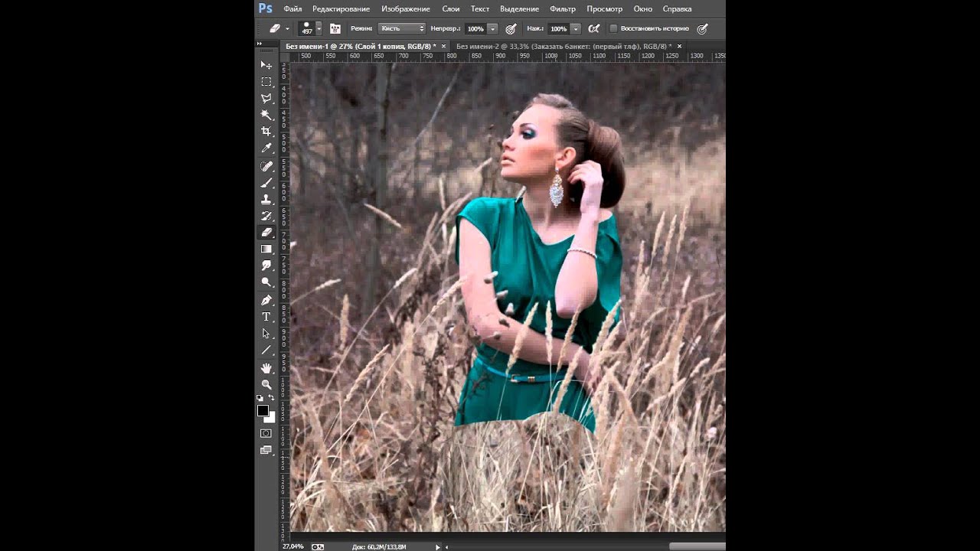Image resolution: width=980 pixels, height=551 pixels.
Task: Open the Изображение menu
Action: [x=406, y=8]
